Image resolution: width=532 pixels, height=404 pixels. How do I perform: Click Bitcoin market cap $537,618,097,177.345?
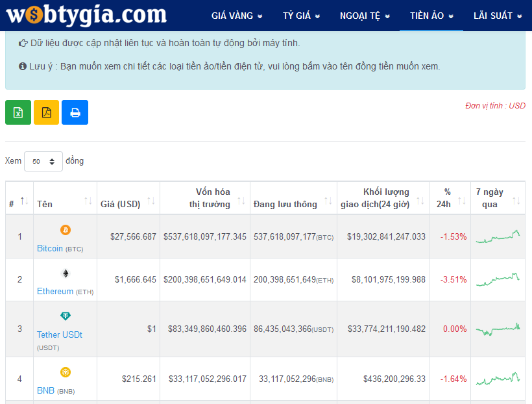coord(205,236)
